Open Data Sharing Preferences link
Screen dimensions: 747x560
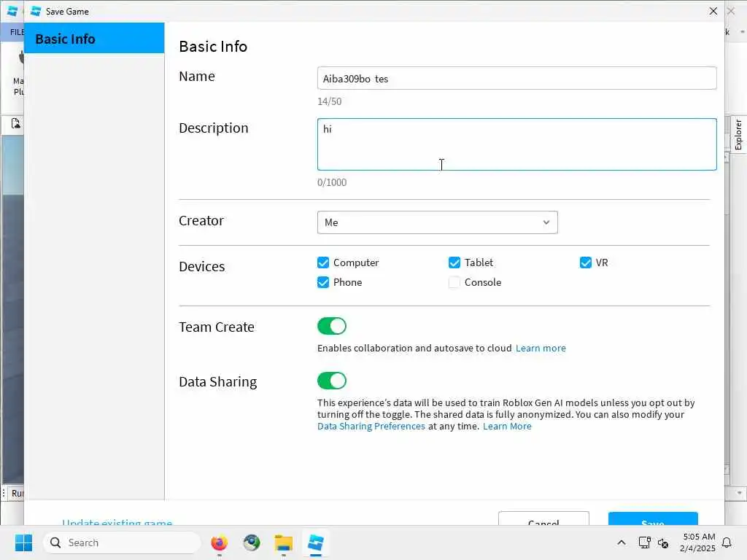pos(371,426)
